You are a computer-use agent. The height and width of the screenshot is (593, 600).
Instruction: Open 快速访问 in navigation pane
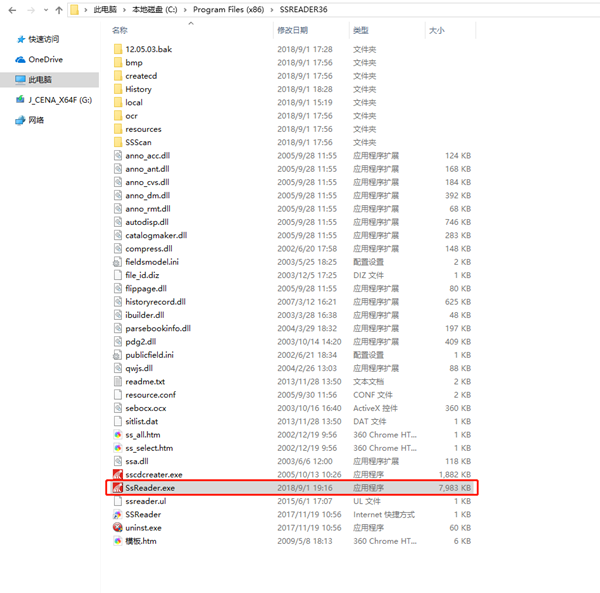(x=44, y=39)
